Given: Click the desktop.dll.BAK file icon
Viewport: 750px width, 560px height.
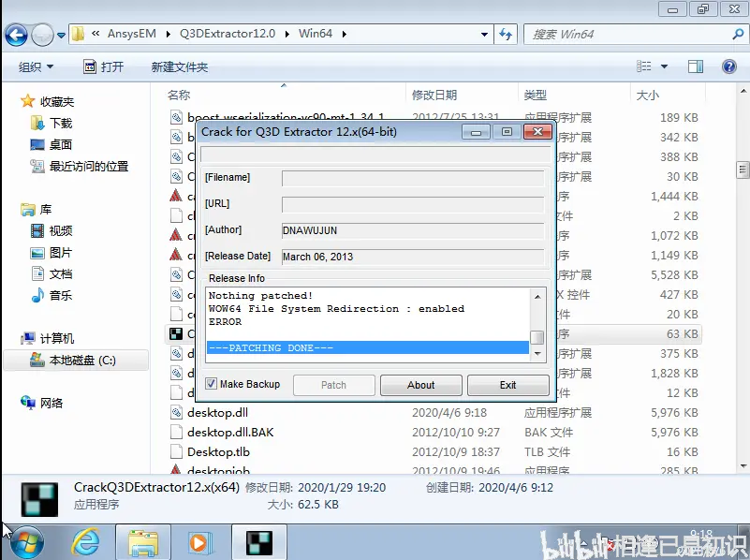Looking at the screenshot, I should [177, 432].
